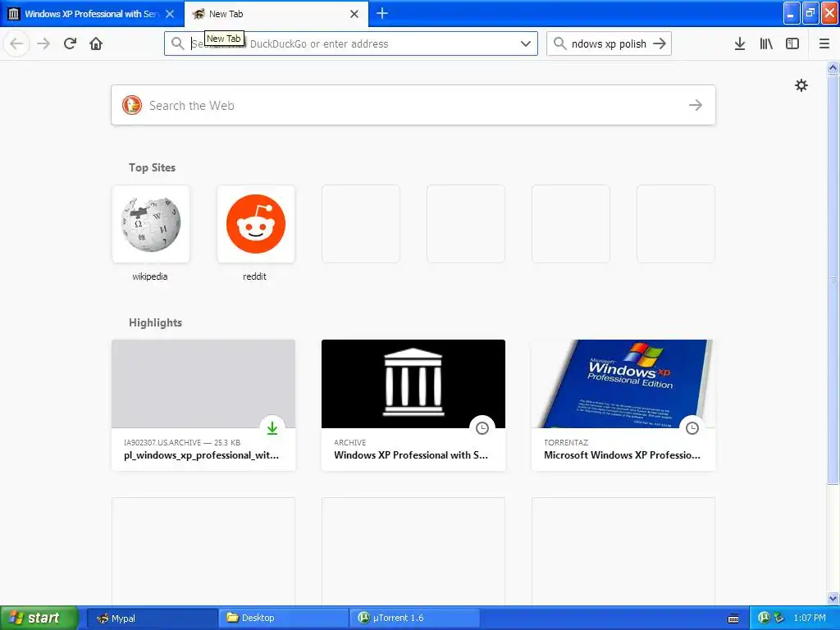This screenshot has height=630, width=840.
Task: Open the Windows Start menu
Action: (39, 618)
